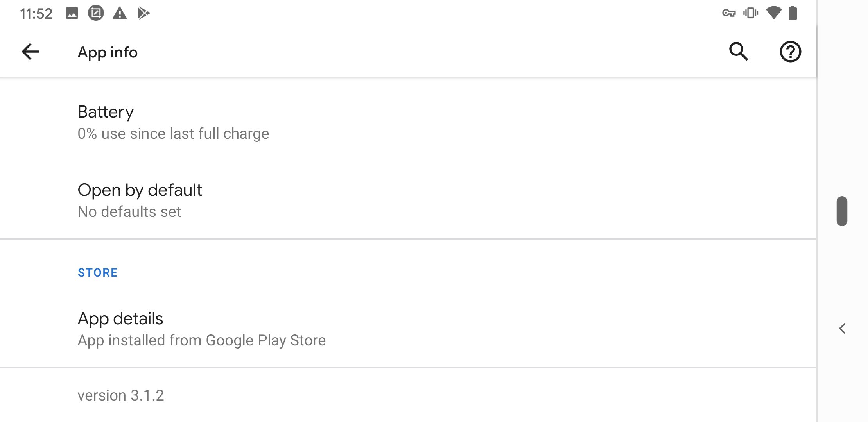This screenshot has width=868, height=422.
Task: Tap the vibrate mode status icon
Action: (x=751, y=13)
